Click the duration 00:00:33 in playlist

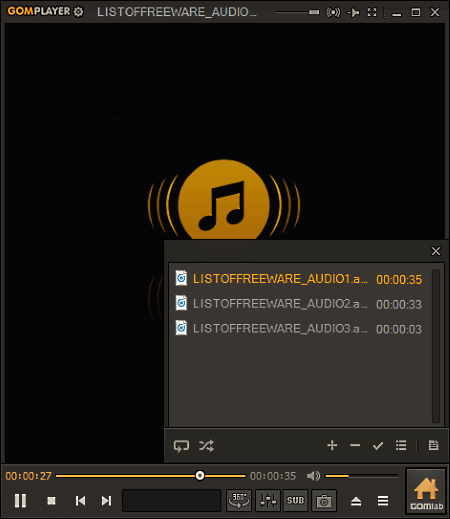click(399, 304)
